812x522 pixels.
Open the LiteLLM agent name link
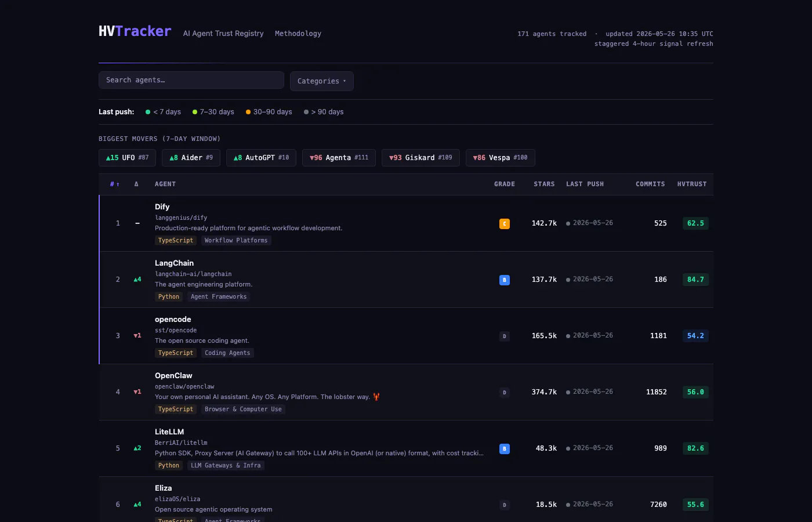(x=169, y=432)
